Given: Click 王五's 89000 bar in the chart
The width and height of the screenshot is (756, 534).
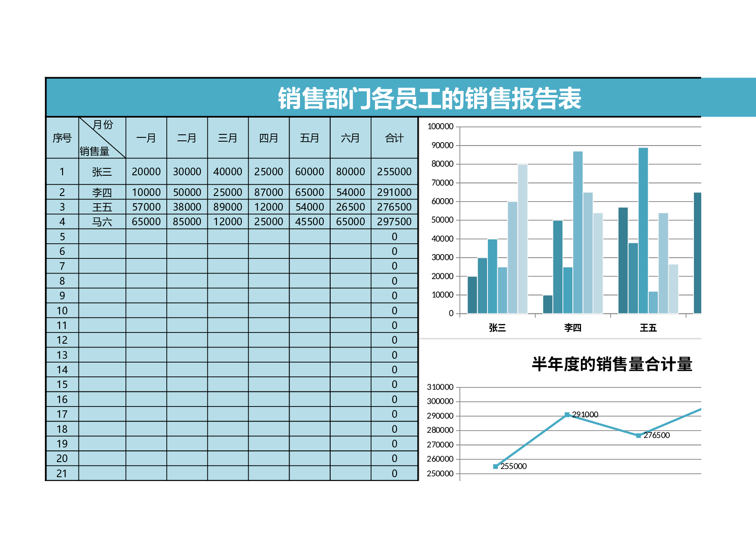Looking at the screenshot, I should pos(643,231).
